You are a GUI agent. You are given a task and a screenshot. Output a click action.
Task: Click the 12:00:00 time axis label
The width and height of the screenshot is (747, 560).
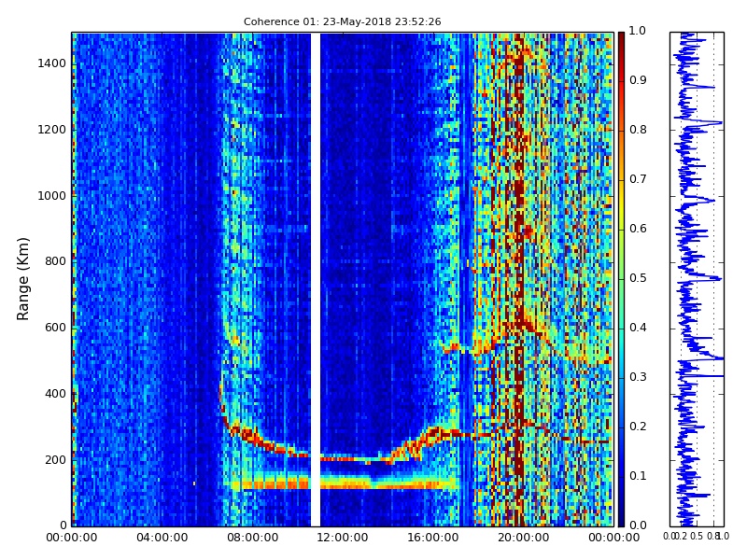pos(342,539)
